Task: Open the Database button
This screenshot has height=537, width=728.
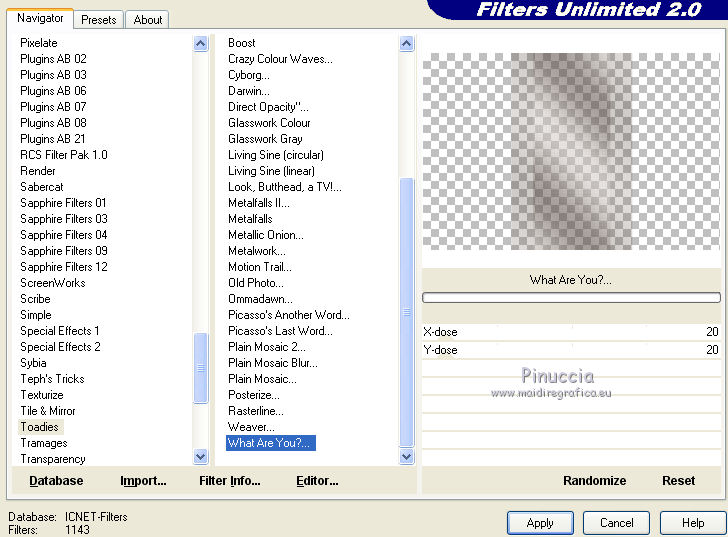Action: [x=56, y=480]
